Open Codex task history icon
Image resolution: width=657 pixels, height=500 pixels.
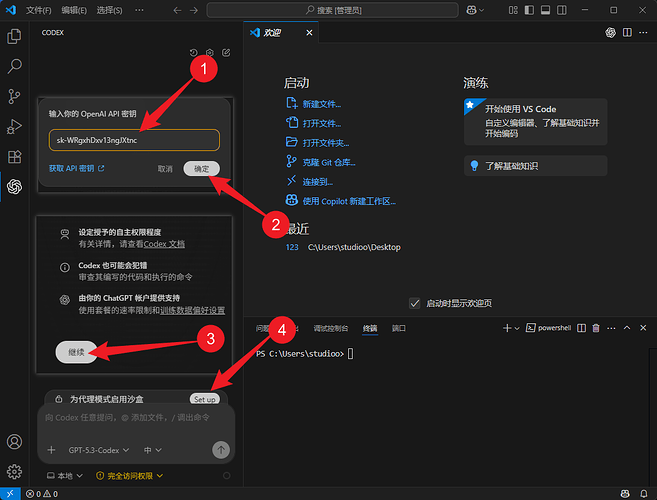click(194, 52)
